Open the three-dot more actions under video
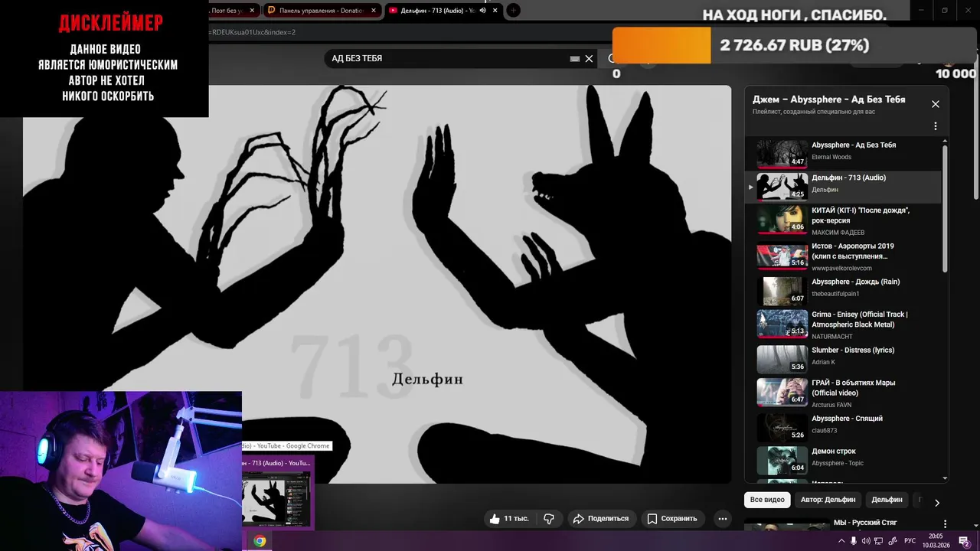The image size is (980, 551). 722,518
